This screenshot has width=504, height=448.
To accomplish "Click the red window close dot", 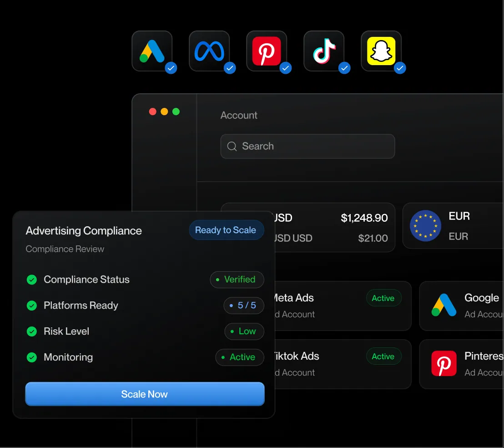I will [x=153, y=112].
